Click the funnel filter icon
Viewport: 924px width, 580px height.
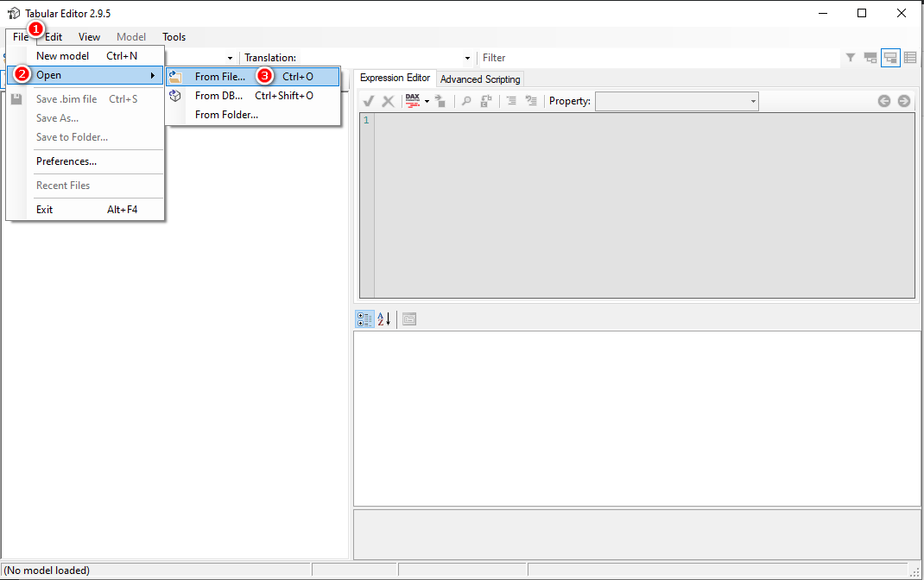point(851,58)
